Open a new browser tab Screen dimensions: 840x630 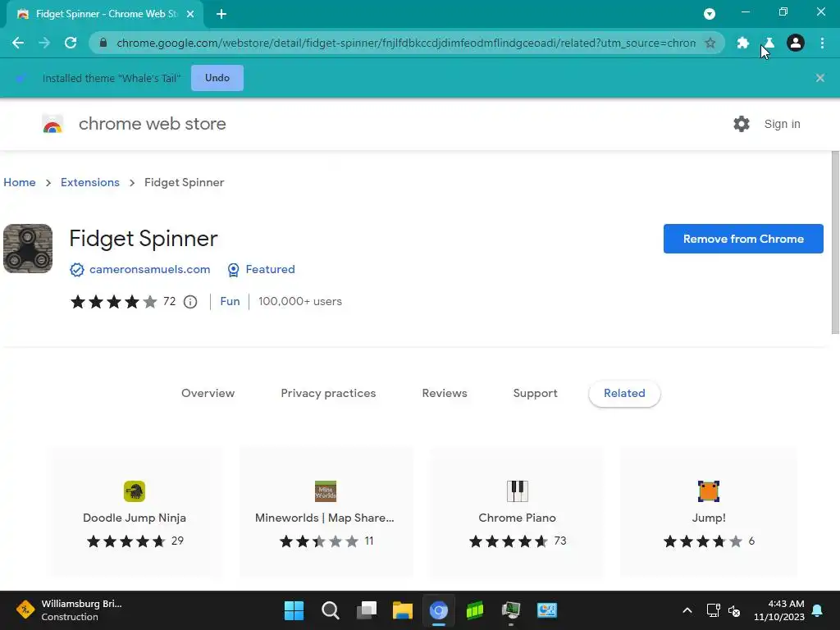221,14
